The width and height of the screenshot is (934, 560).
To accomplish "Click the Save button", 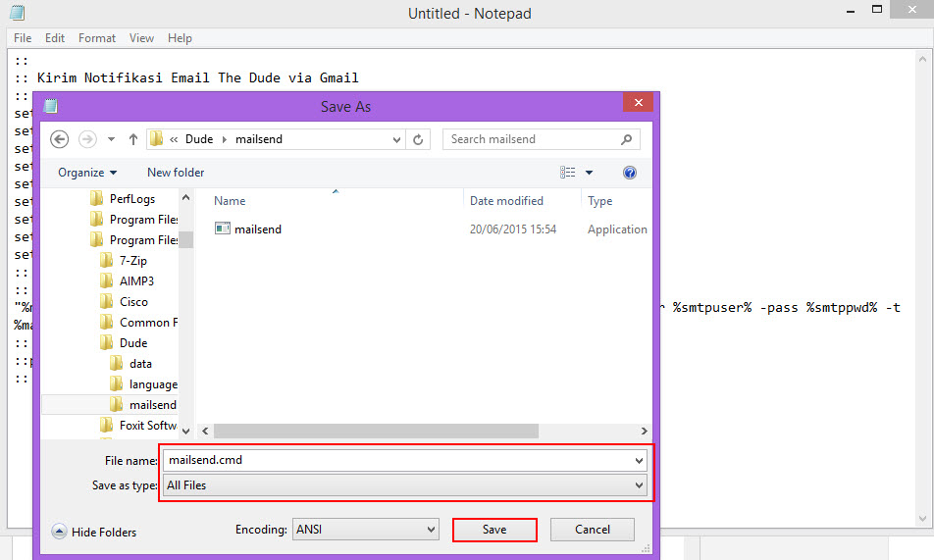I will tap(494, 530).
